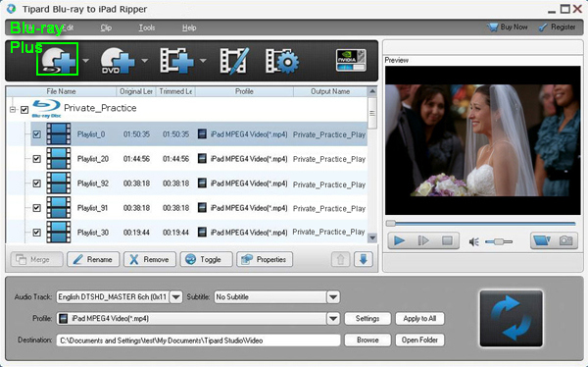Click the Playlist_20 duration 01:44:56 original
The height and width of the screenshot is (367, 588).
click(x=136, y=159)
